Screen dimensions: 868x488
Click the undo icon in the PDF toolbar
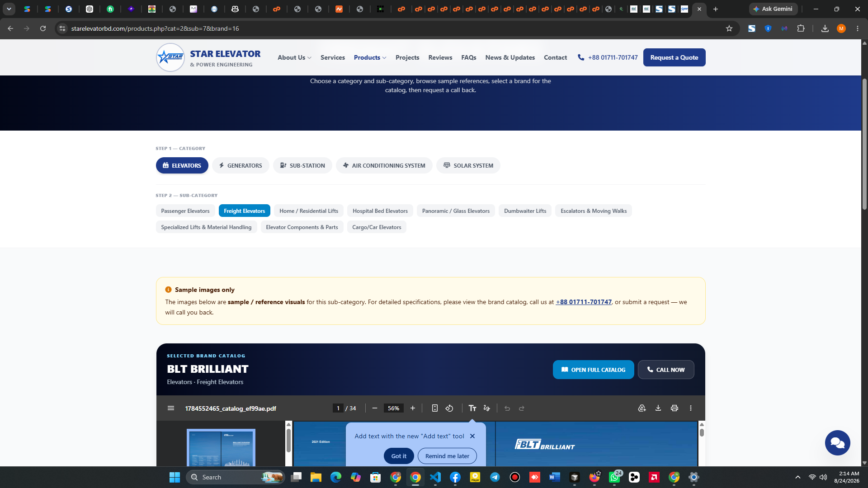coord(507,408)
